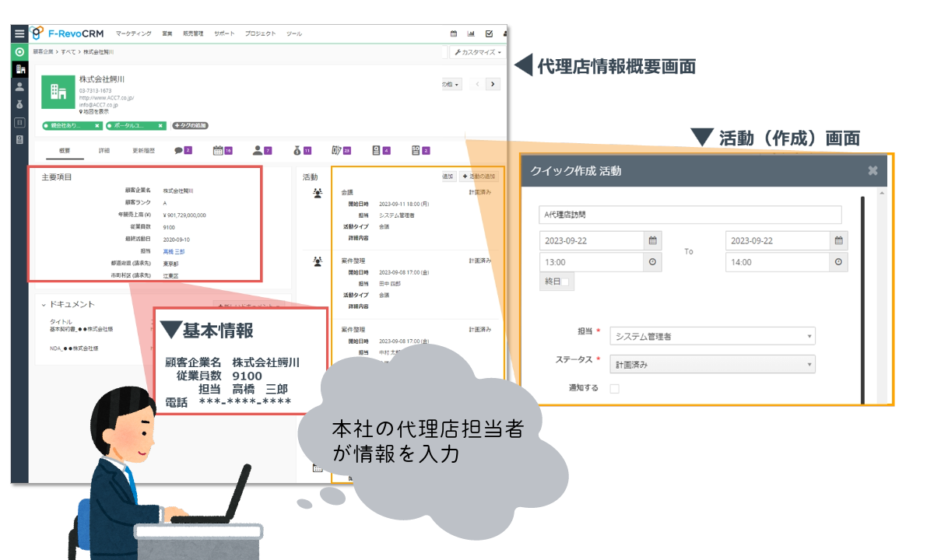Open the カスタマイズ dropdown
Viewport: 934px width, 560px height.
tap(477, 52)
